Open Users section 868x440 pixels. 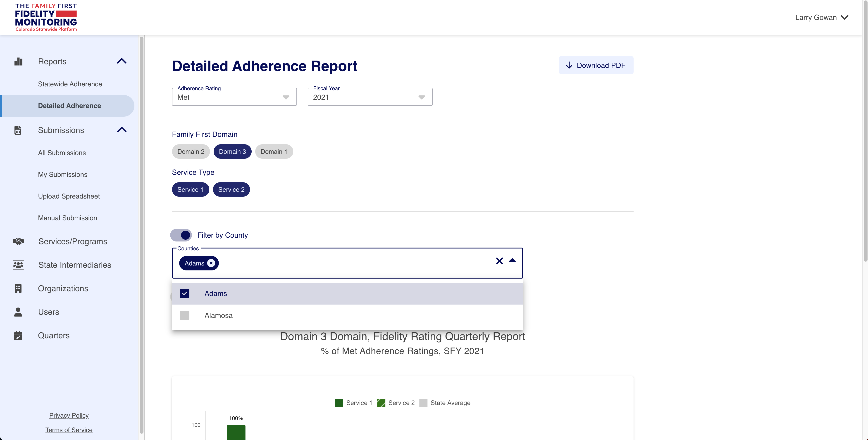(x=48, y=312)
